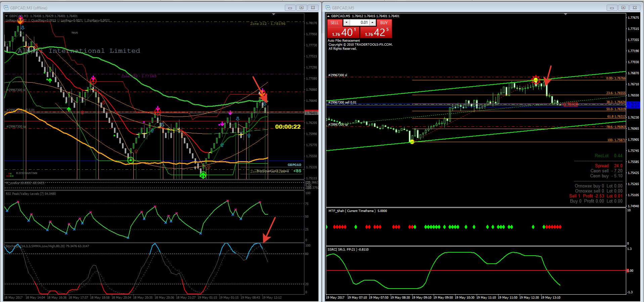Click the "Spread 24.0" readout
Screen dimensions: 644x302
coord(609,166)
